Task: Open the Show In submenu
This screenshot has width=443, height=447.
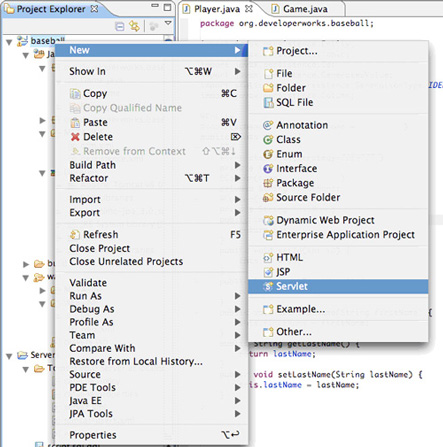Action: point(151,71)
